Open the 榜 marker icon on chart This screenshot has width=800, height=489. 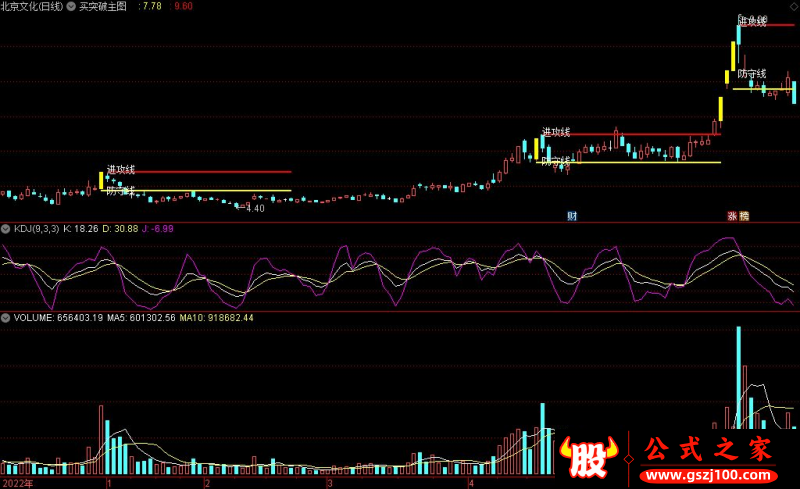point(744,216)
